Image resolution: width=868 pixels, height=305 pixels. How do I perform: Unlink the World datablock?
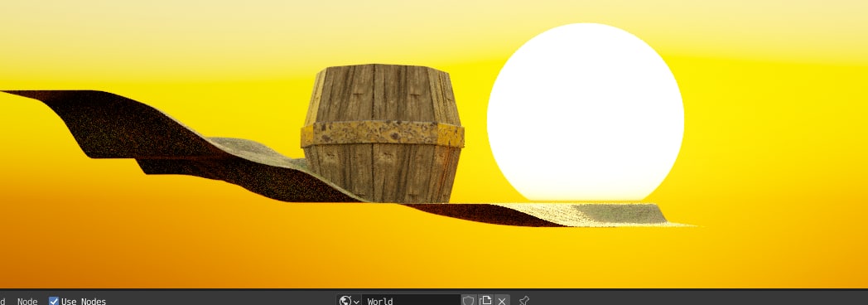pos(502,301)
